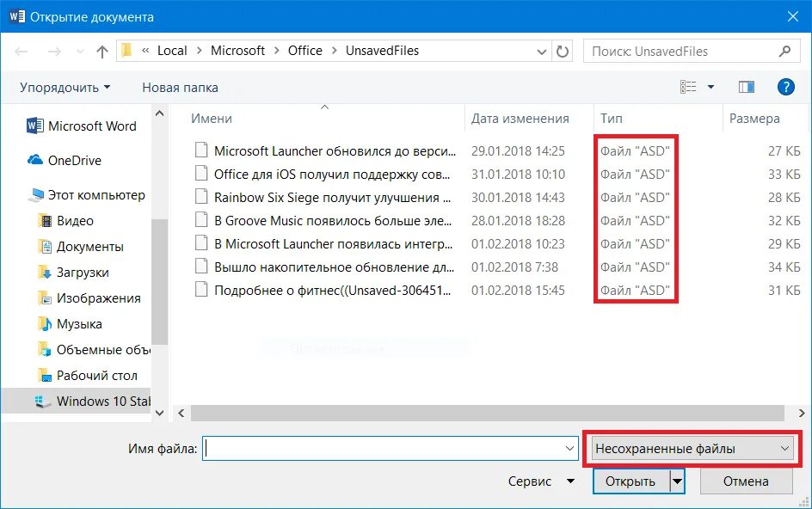Select Microsoft Word in navigation pane

point(82,126)
